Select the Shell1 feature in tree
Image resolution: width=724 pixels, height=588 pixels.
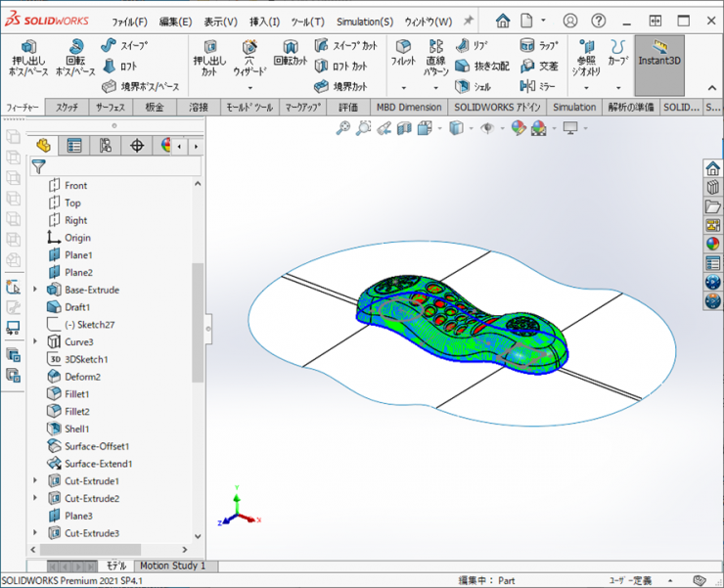[x=77, y=429]
